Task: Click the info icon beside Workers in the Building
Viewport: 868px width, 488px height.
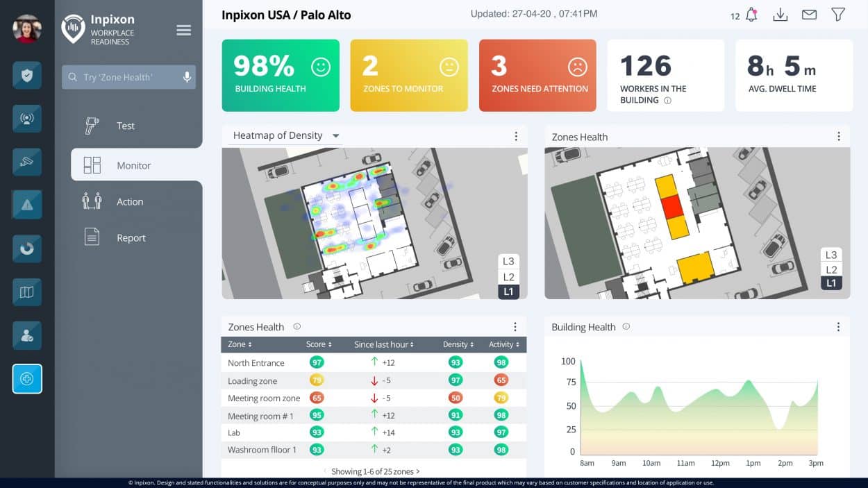Action: point(668,101)
